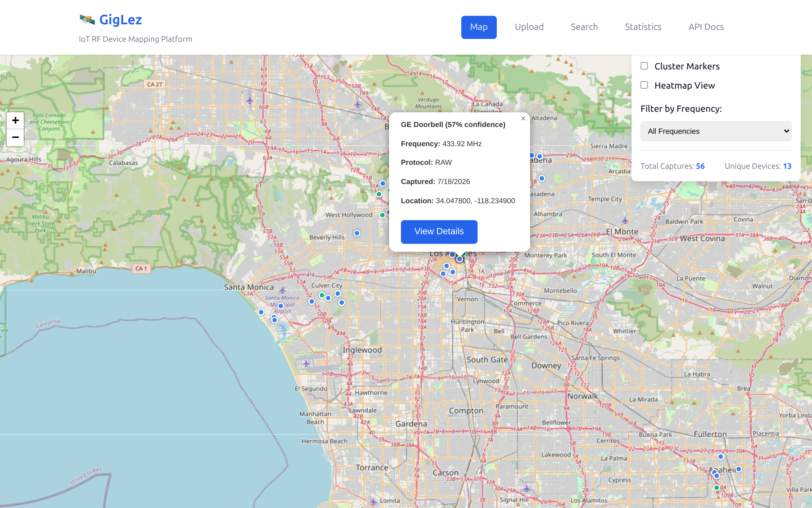
Task: Expand the All Frequencies dropdown
Action: pyautogui.click(x=716, y=131)
